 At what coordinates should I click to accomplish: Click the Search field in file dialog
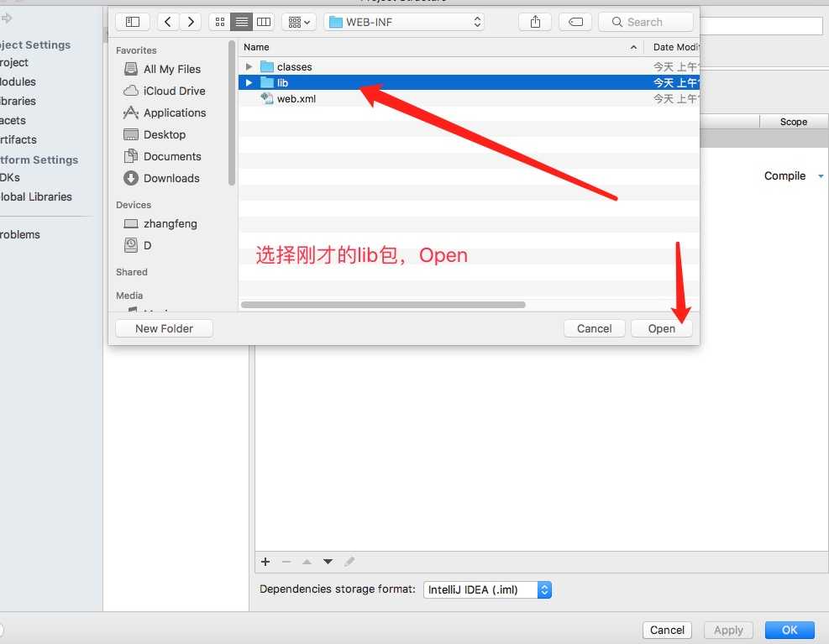(646, 22)
